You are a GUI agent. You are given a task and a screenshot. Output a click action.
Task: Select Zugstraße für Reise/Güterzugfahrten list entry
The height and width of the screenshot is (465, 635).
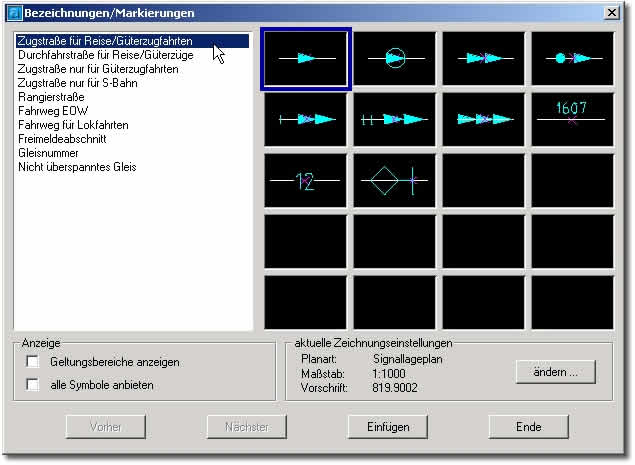click(132, 41)
